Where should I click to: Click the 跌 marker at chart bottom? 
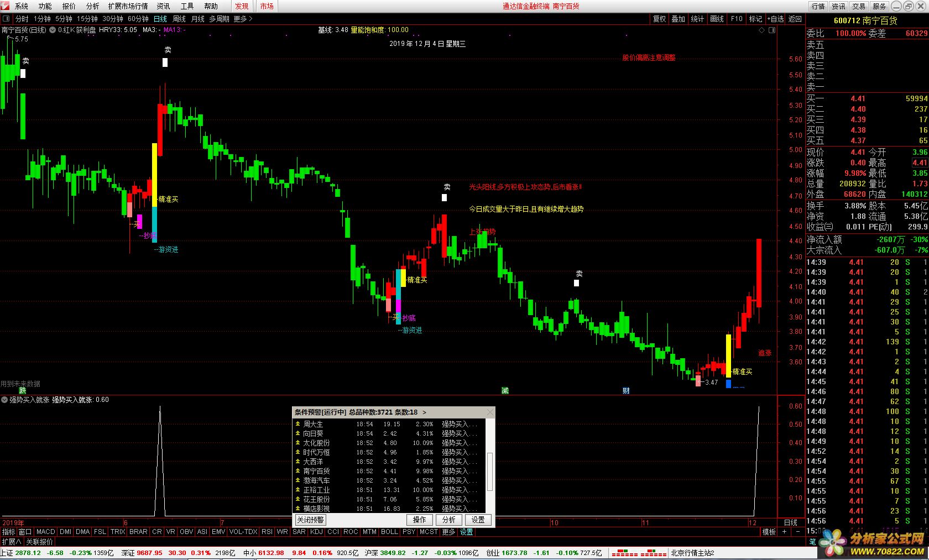22,391
